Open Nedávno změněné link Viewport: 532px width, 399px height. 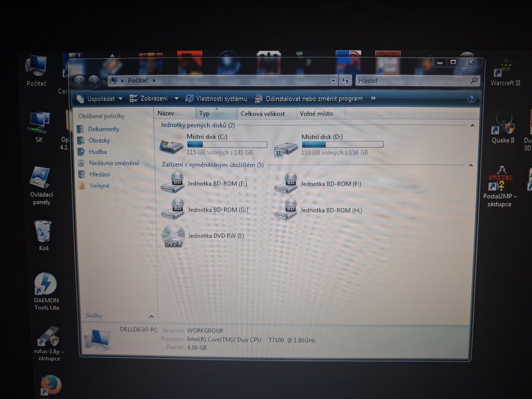pos(114,163)
